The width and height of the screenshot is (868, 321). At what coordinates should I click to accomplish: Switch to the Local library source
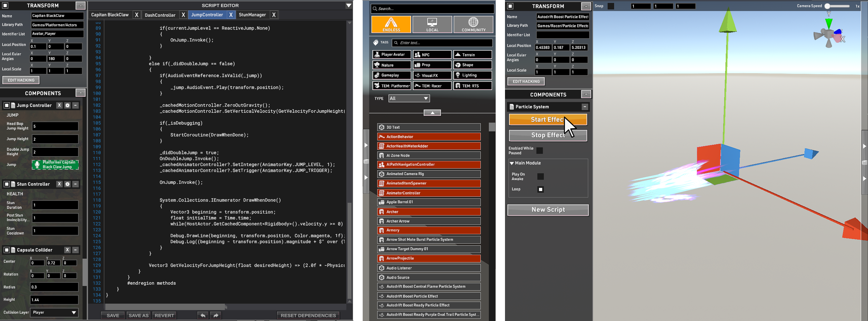point(432,24)
